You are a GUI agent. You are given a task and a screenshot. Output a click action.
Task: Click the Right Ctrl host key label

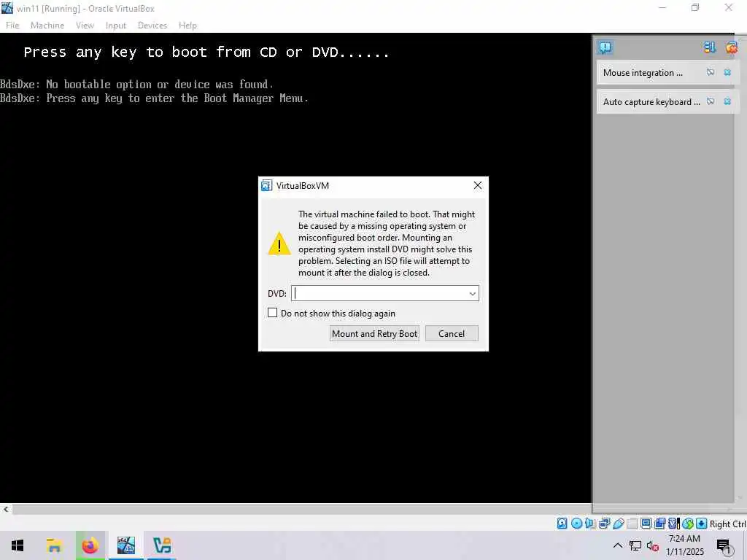[x=727, y=524]
